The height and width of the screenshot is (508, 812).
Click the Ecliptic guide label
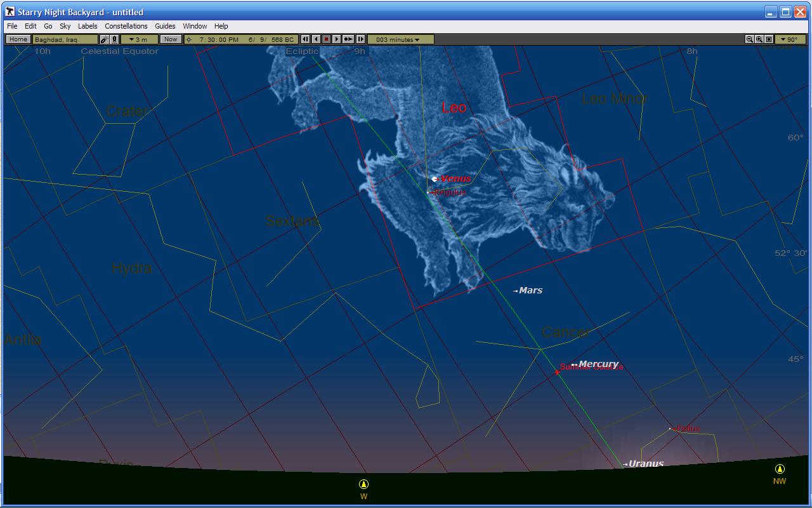[302, 51]
